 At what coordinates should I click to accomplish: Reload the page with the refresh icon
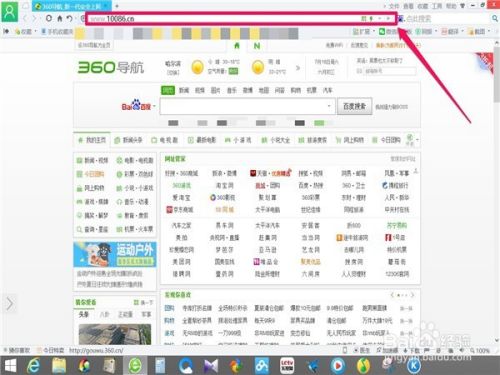click(x=49, y=18)
